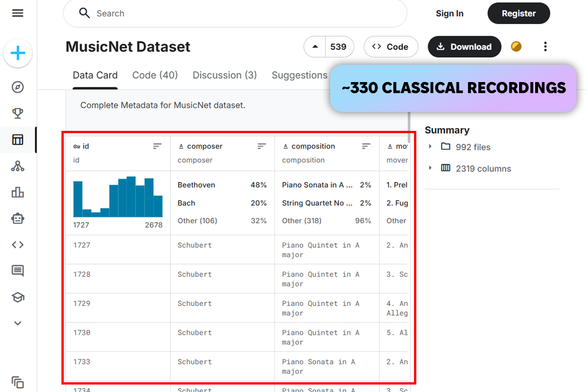Select the row with id 1727
Image resolution: width=588 pixels, height=392 pixels.
pos(238,250)
